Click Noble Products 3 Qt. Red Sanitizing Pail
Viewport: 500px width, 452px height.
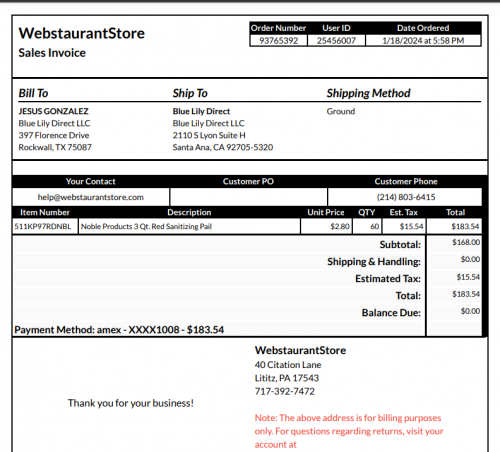(146, 227)
